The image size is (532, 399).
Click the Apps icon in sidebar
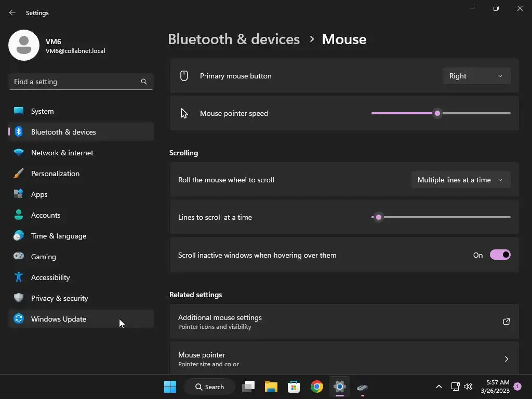19,194
